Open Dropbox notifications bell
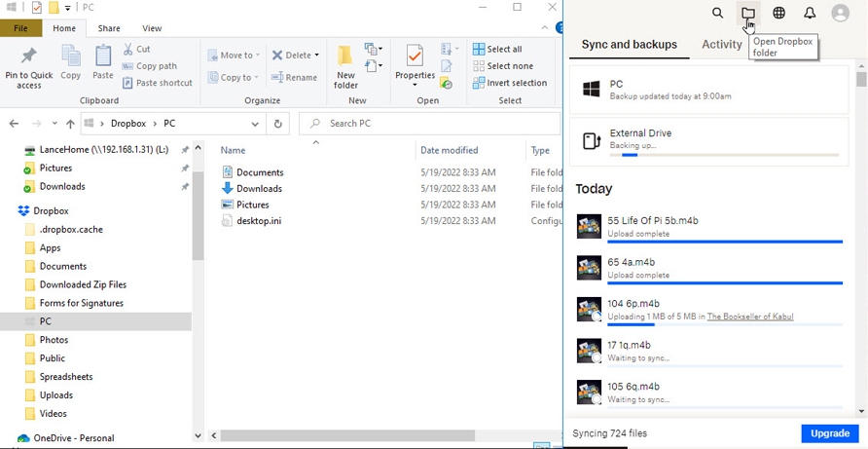 (x=810, y=13)
